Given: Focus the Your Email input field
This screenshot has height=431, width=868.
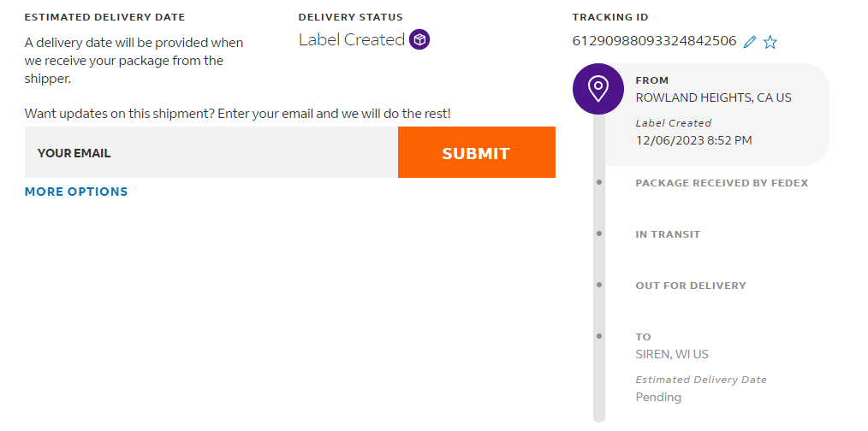Looking at the screenshot, I should (211, 153).
